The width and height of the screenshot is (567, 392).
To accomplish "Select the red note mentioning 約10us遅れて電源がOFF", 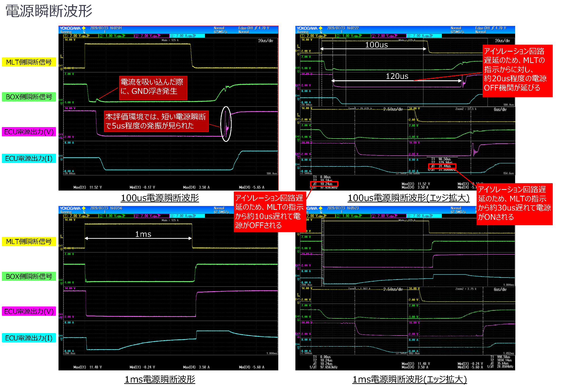I will pos(270,212).
